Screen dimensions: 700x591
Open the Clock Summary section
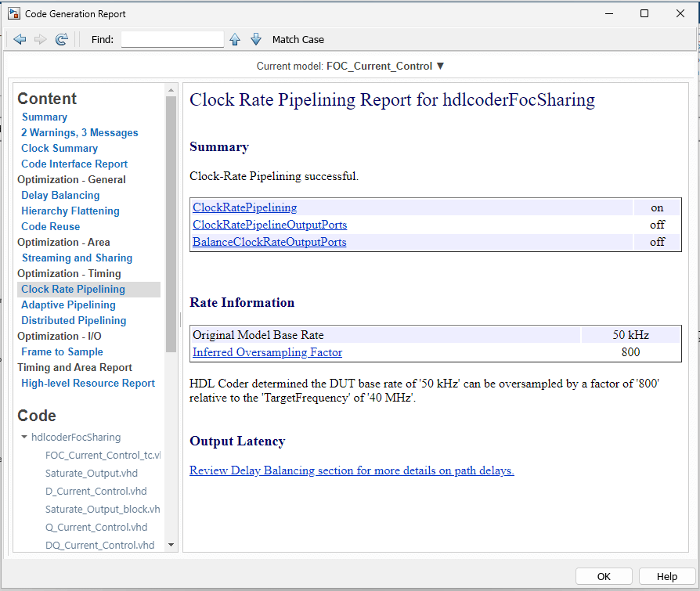[x=60, y=148]
